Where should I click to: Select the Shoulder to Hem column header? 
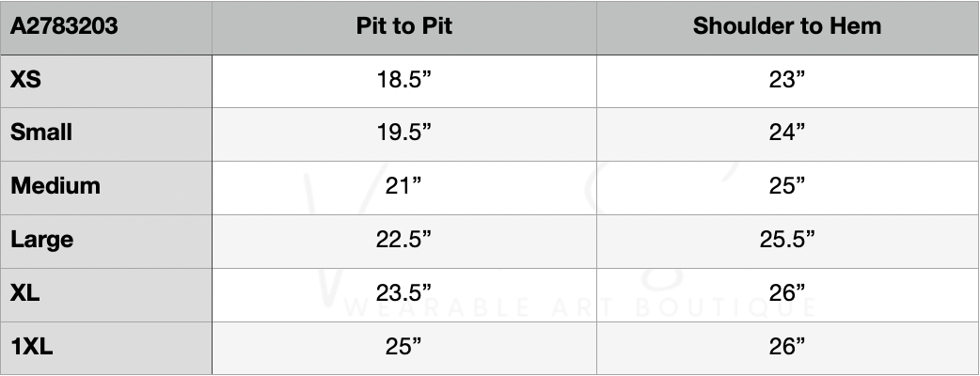[x=786, y=26]
